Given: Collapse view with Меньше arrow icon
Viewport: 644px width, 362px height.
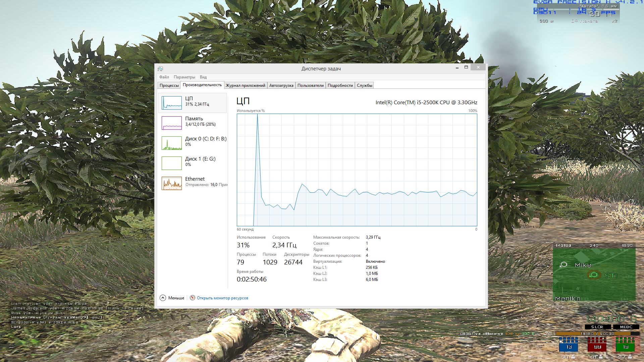Looking at the screenshot, I should pos(163,298).
